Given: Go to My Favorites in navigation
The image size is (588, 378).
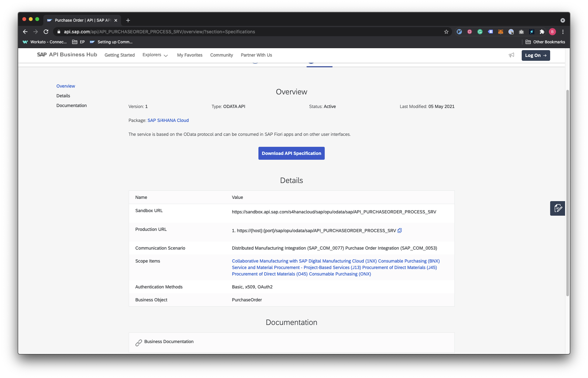Looking at the screenshot, I should (190, 55).
